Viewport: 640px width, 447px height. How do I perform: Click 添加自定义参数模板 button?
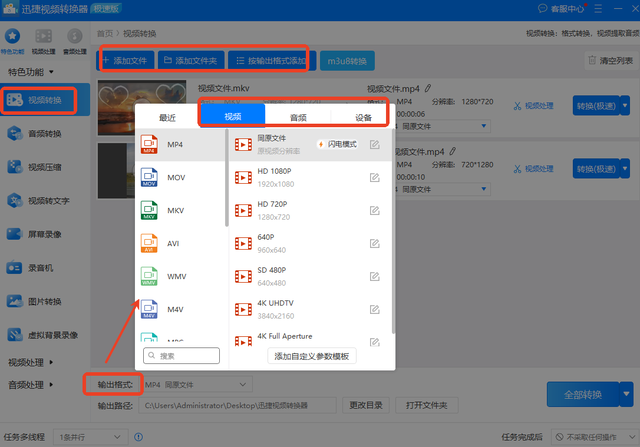point(312,356)
